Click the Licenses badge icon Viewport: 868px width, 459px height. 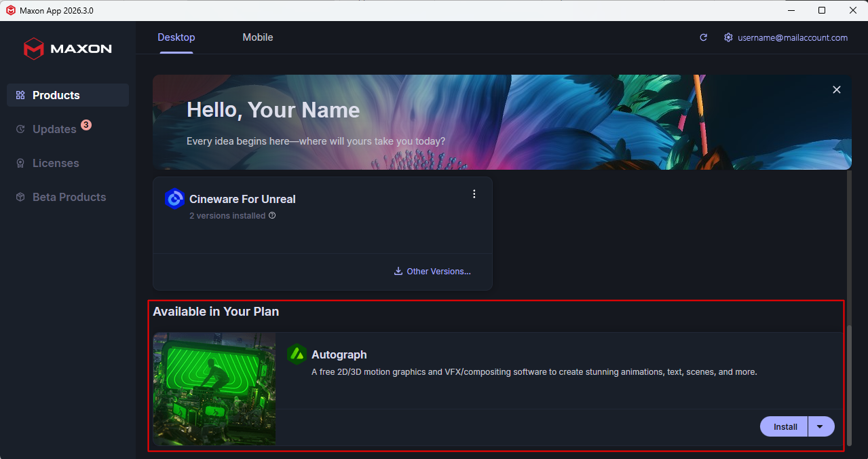click(20, 163)
